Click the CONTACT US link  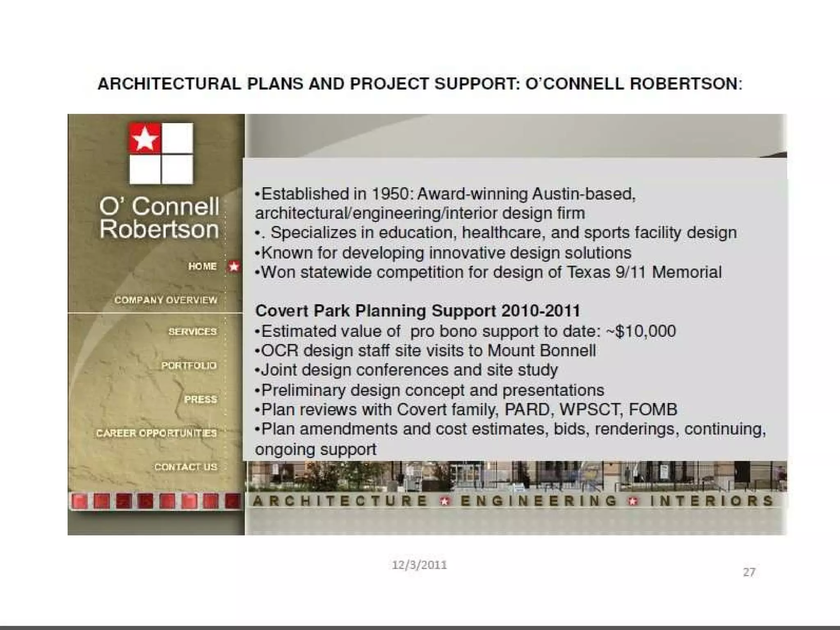(x=185, y=467)
